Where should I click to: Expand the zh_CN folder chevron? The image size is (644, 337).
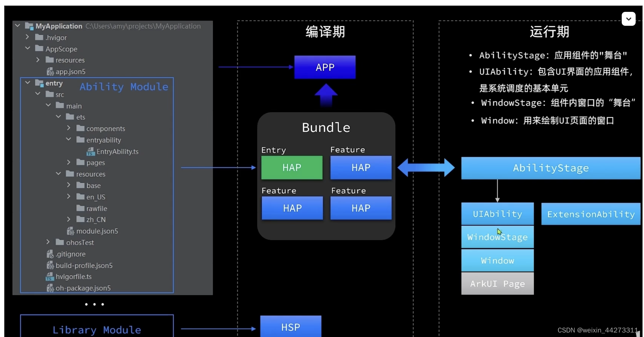pos(69,219)
